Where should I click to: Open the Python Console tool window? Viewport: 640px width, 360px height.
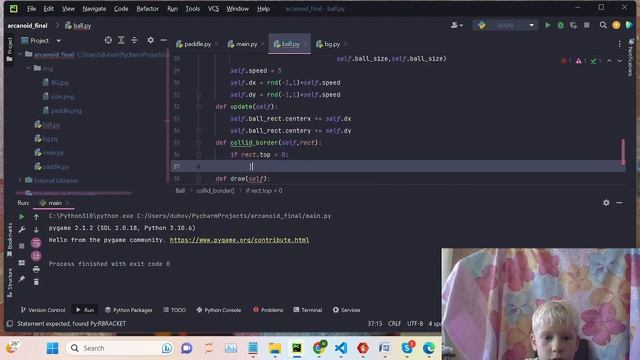[219, 310]
